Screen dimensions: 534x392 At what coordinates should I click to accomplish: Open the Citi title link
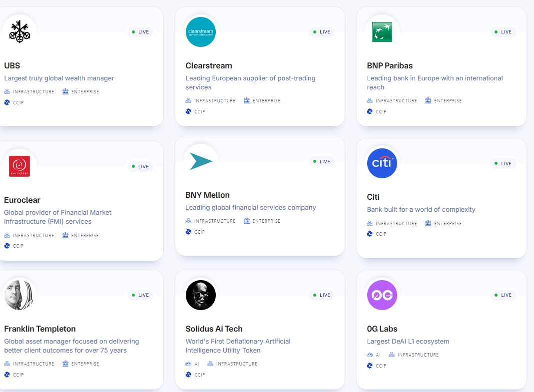pyautogui.click(x=373, y=197)
